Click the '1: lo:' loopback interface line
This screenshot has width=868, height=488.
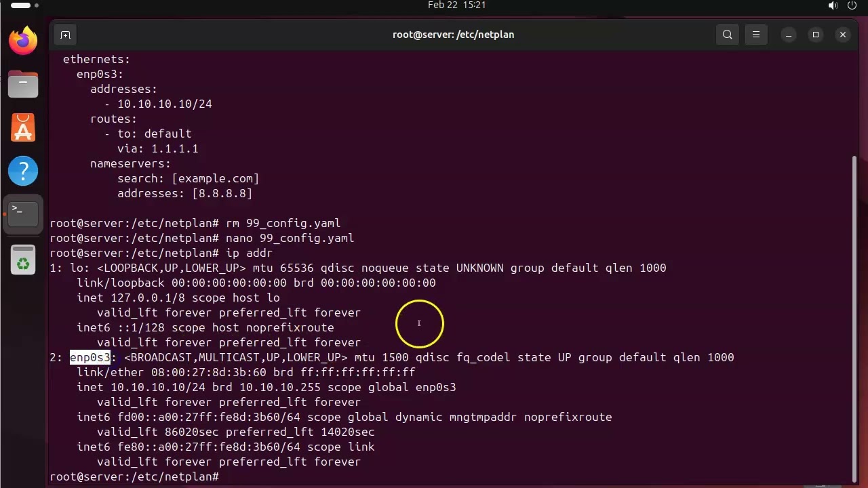(358, 268)
